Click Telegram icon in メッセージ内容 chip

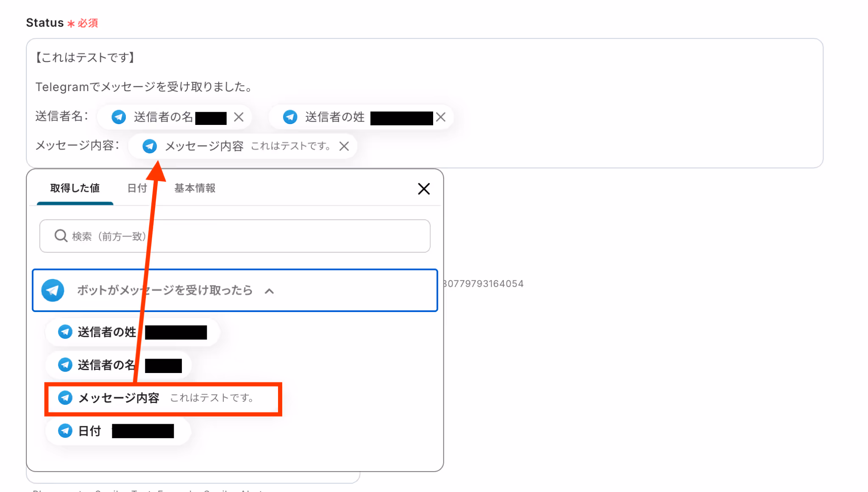point(150,146)
